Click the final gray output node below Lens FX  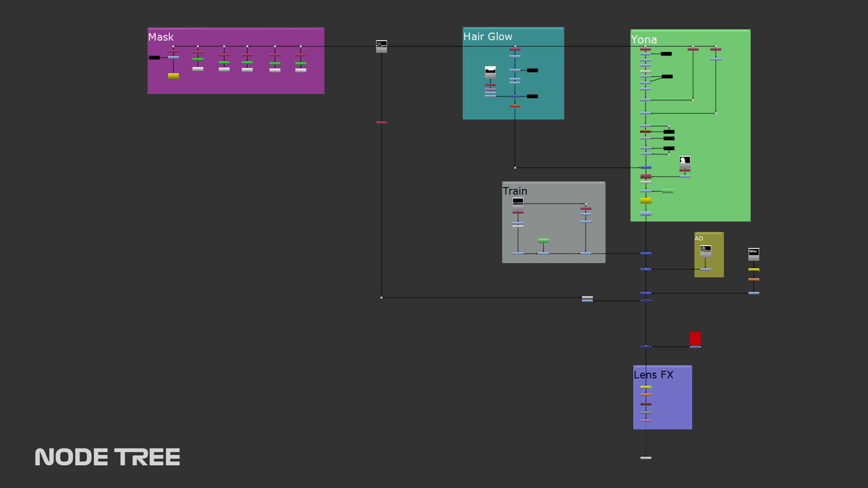(x=646, y=458)
